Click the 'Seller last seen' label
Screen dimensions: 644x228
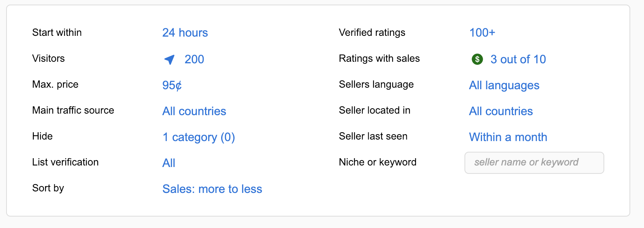(x=373, y=136)
